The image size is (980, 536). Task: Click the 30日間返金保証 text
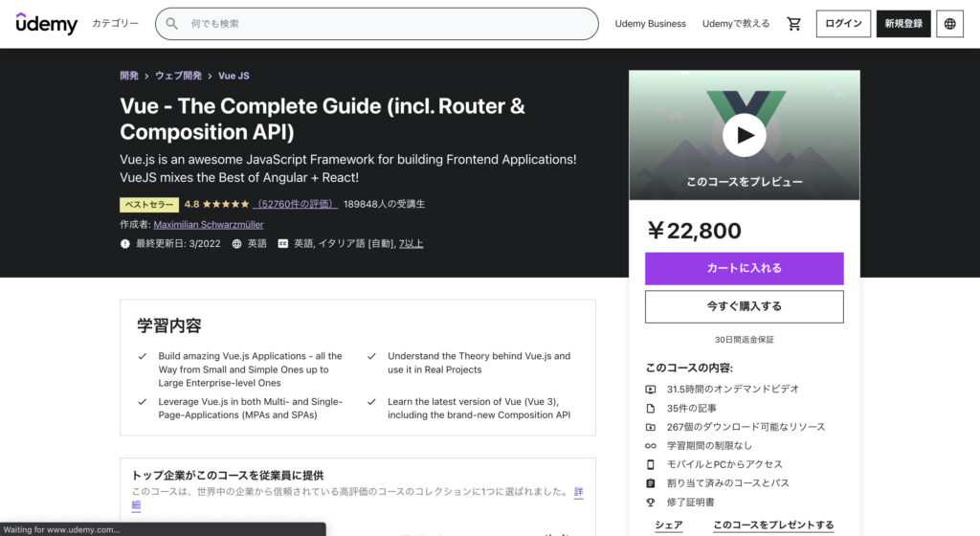click(x=745, y=340)
